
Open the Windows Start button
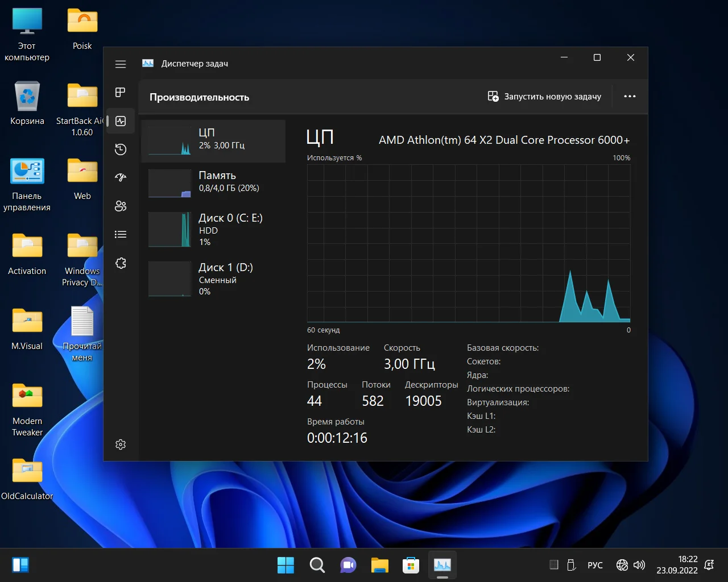coord(286,565)
